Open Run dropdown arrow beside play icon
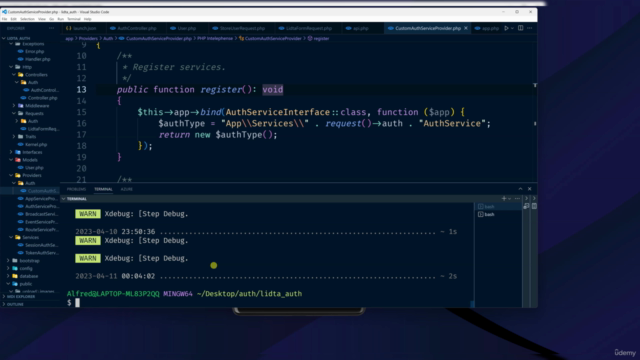 (512, 29)
